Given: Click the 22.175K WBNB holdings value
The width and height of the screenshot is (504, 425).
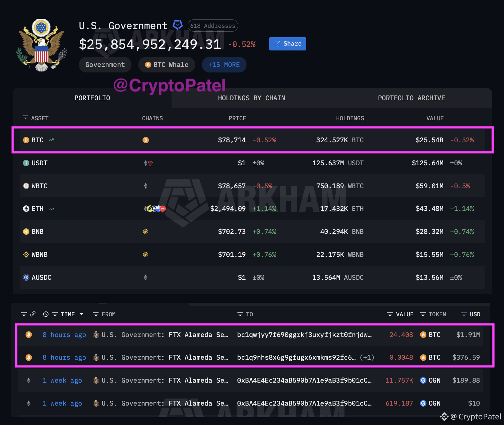Looking at the screenshot, I should point(340,255).
